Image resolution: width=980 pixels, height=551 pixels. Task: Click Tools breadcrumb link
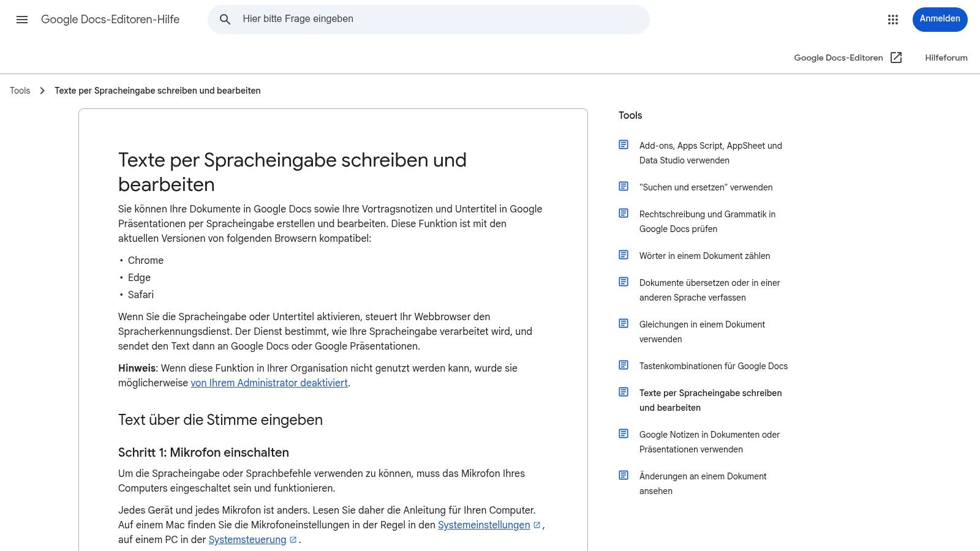[x=20, y=91]
